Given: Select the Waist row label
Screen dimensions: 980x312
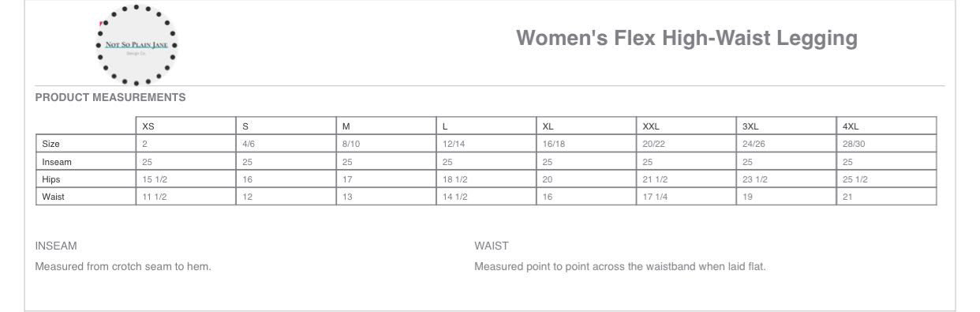Looking at the screenshot, I should [x=86, y=197].
